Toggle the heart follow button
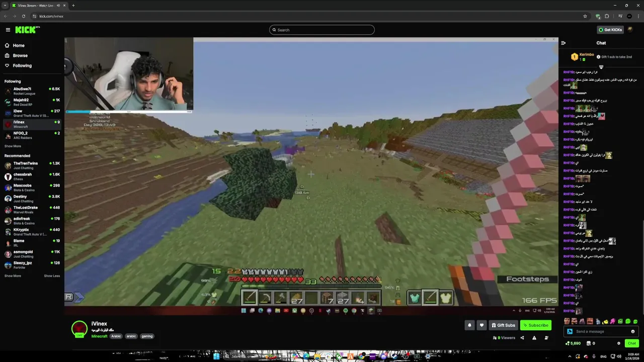The height and width of the screenshot is (362, 644). pos(481,325)
